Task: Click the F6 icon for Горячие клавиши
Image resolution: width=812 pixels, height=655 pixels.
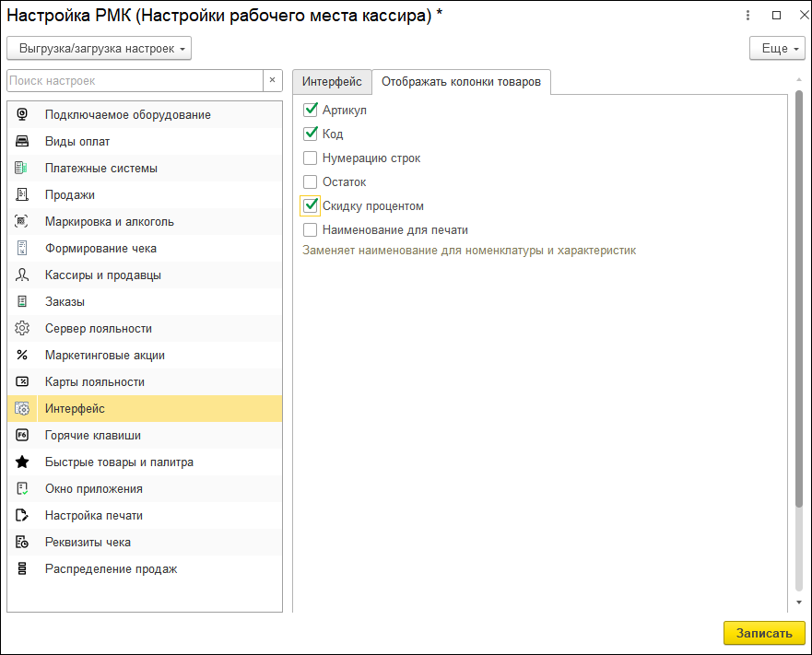Action: (x=22, y=436)
